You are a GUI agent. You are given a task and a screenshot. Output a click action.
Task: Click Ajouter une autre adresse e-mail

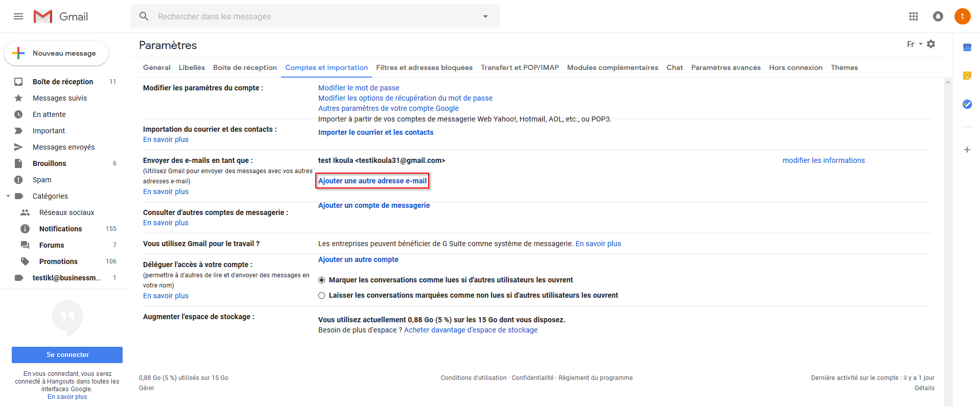pos(372,181)
